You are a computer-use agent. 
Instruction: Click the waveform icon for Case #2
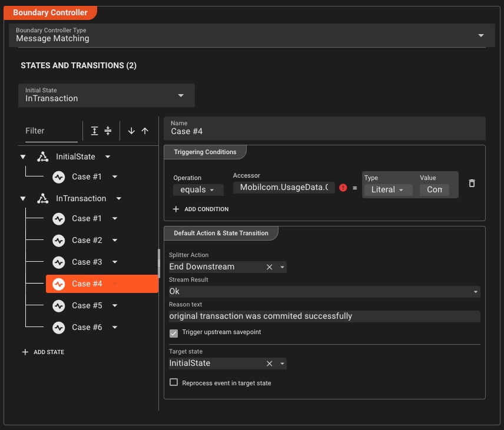point(59,240)
